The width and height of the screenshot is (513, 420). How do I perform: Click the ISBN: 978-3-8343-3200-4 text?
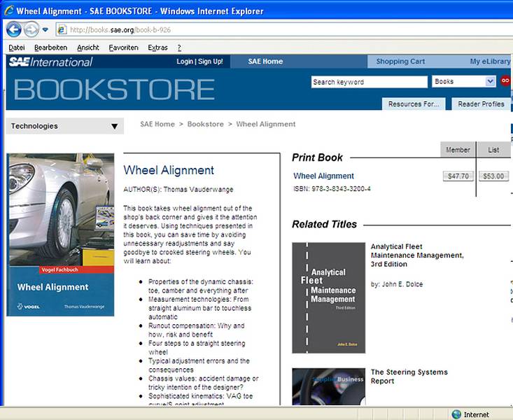332,188
